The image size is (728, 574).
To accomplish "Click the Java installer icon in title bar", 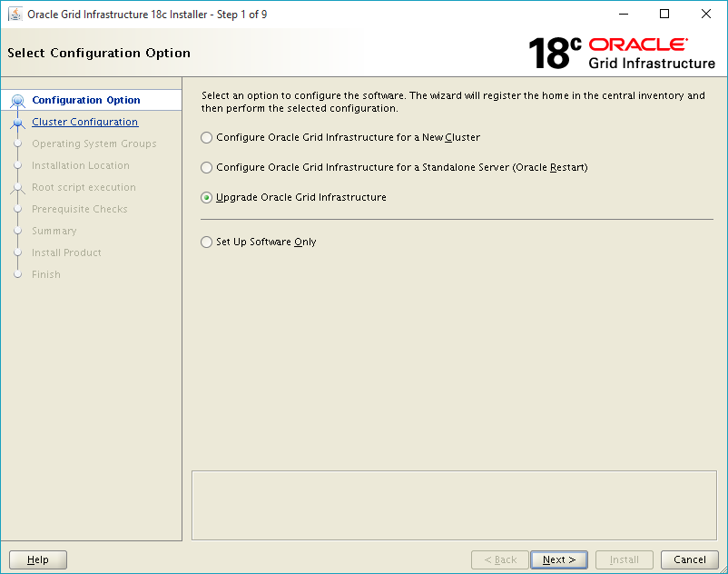I will point(15,14).
